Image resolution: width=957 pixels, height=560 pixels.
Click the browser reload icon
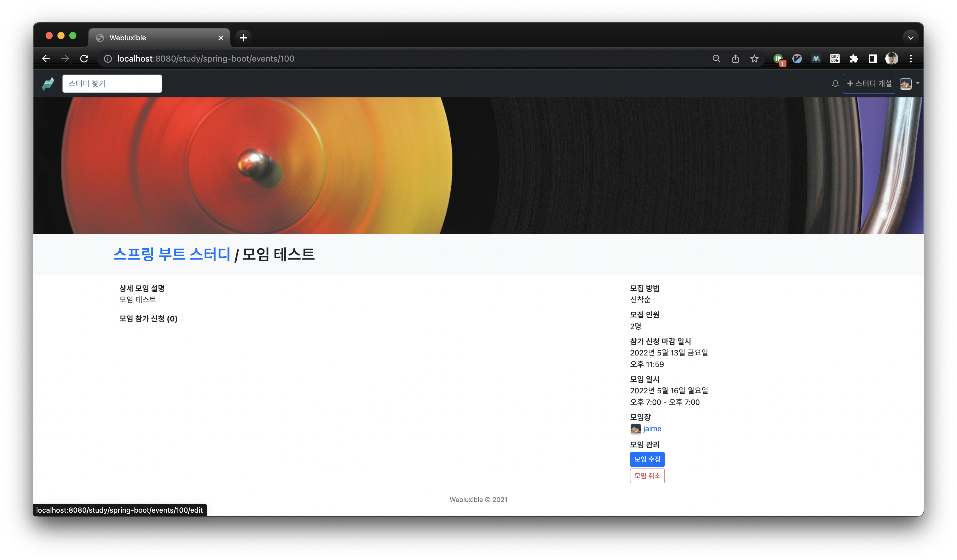(84, 59)
